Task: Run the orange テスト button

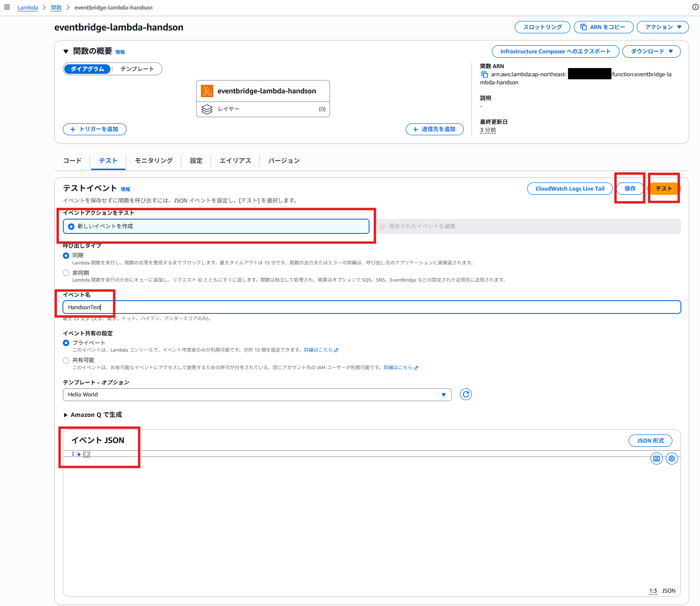Action: [664, 189]
